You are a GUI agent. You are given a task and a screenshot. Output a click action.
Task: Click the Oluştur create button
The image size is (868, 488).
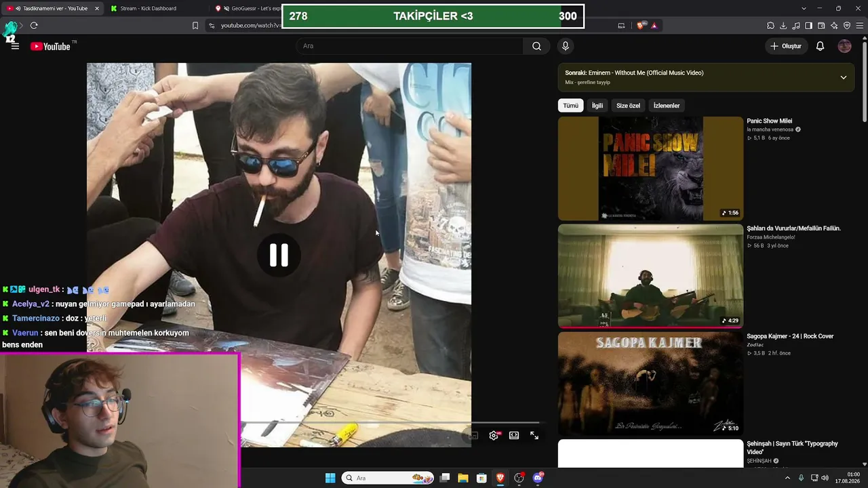(x=786, y=46)
